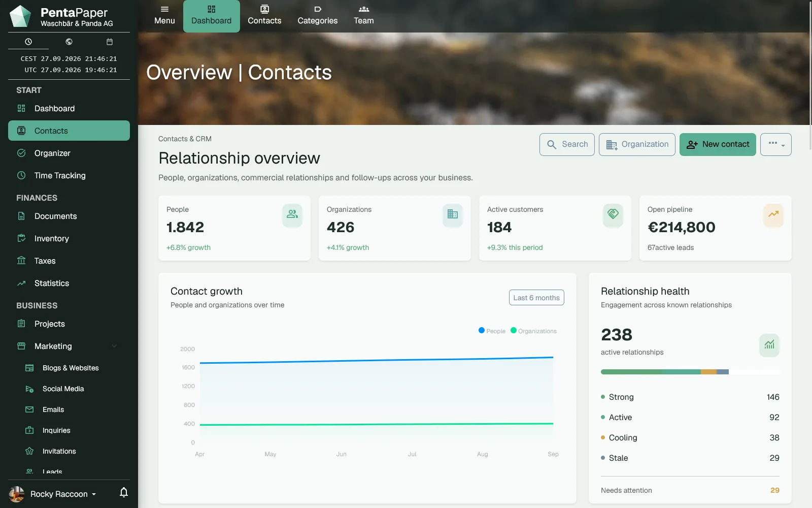The height and width of the screenshot is (508, 812).
Task: Click the CEST time display
Action: click(x=69, y=59)
